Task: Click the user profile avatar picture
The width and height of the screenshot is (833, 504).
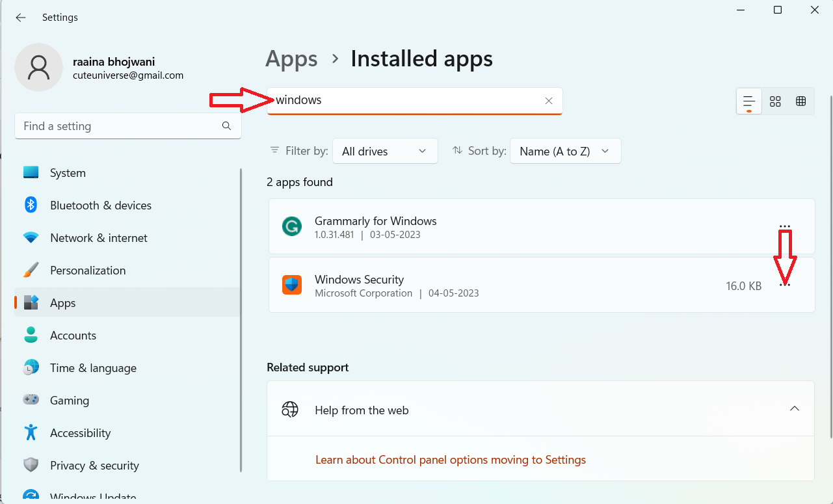Action: click(39, 68)
